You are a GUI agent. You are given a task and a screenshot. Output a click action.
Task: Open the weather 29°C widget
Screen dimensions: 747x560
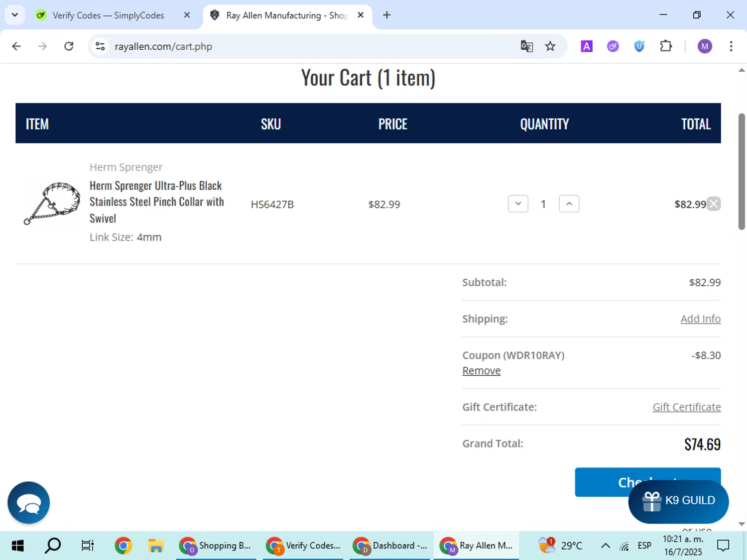tap(560, 546)
